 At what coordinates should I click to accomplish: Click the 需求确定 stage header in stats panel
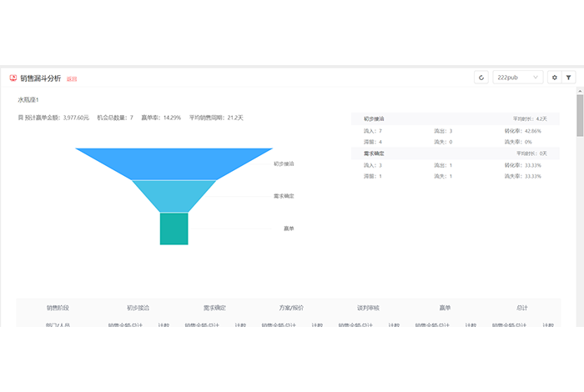coord(374,153)
